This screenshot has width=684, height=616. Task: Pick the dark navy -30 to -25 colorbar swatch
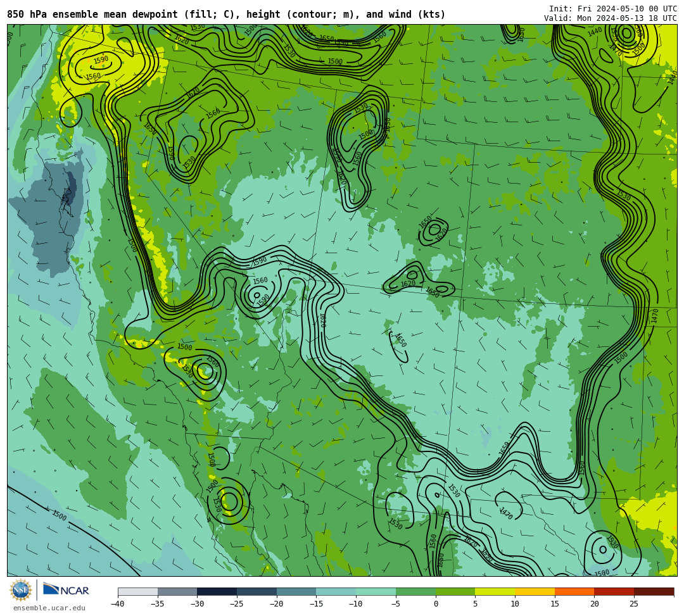(x=217, y=591)
